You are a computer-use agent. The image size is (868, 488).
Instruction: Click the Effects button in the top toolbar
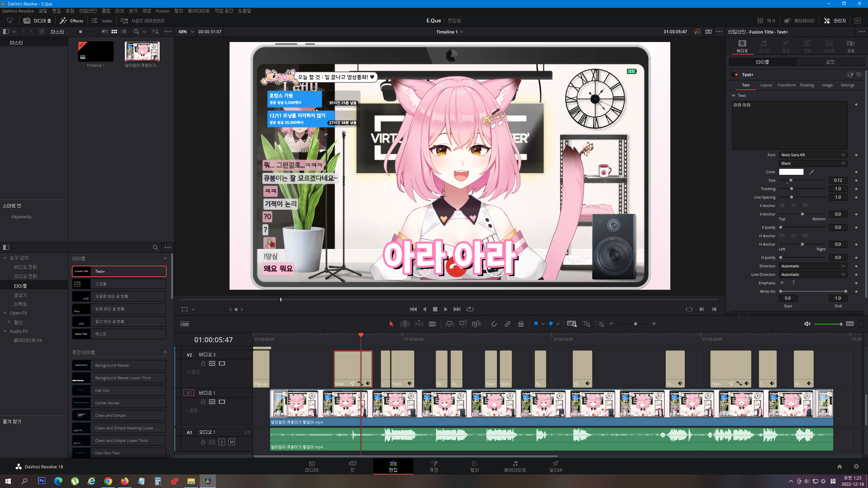[72, 21]
